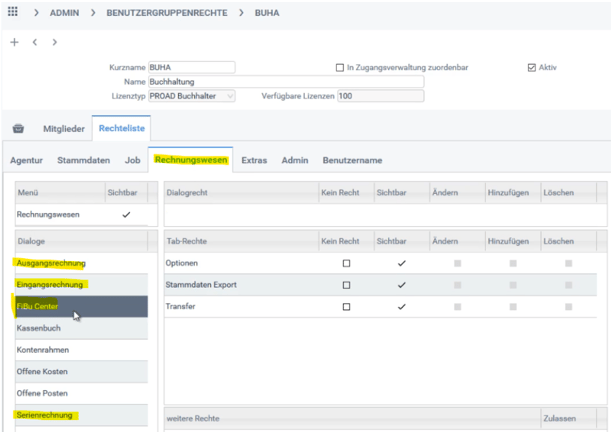Check Kein Recht for Transfer row
This screenshot has height=432, width=611.
click(346, 307)
